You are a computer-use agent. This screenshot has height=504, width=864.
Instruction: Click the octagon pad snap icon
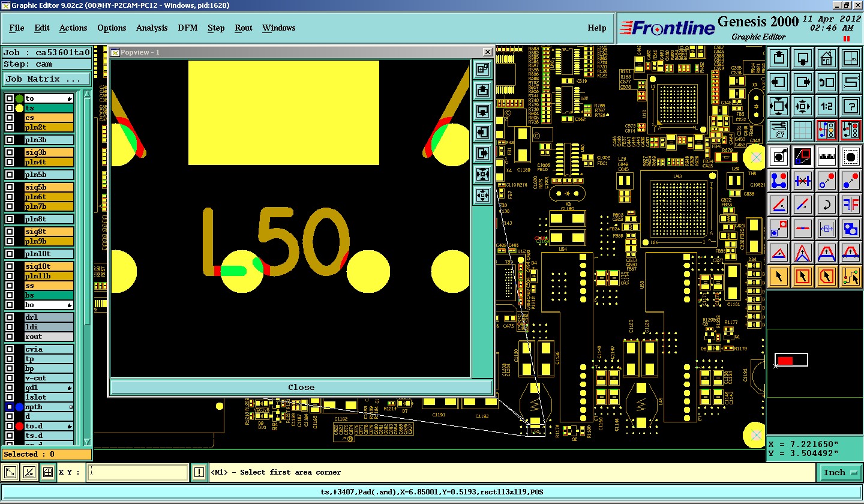click(851, 156)
